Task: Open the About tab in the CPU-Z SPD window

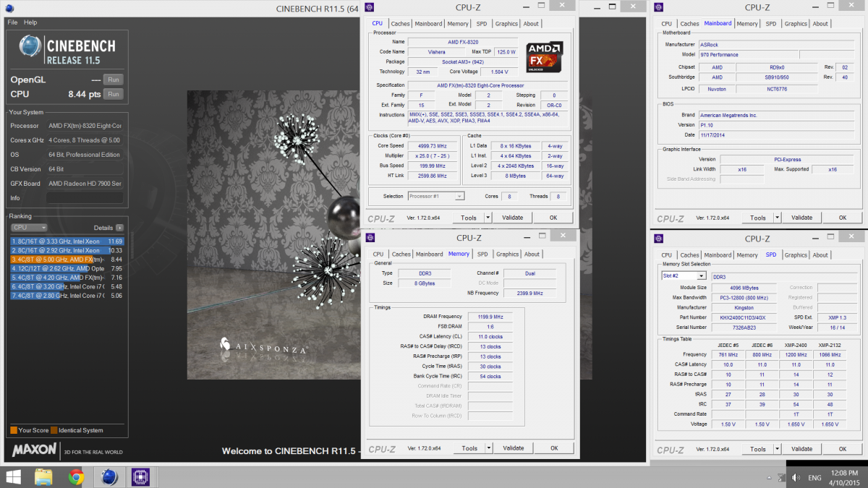Action: tap(820, 255)
